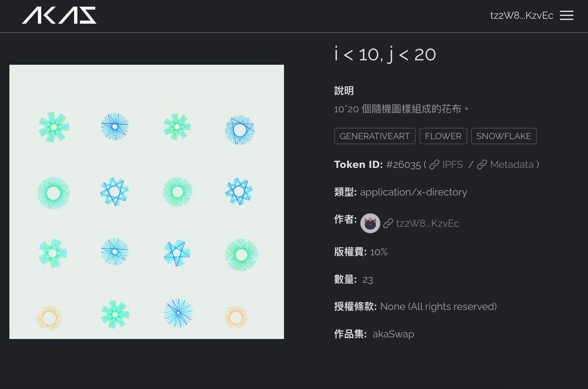
Task: Click the chain link icon beside Metadata
Action: (482, 165)
